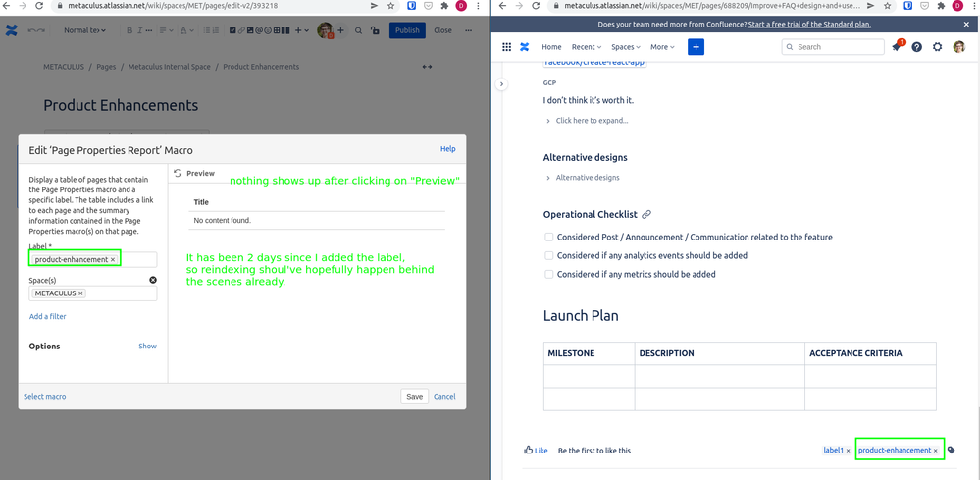Clear the Space(s) field with X icon
The image size is (980, 480).
tap(153, 280)
